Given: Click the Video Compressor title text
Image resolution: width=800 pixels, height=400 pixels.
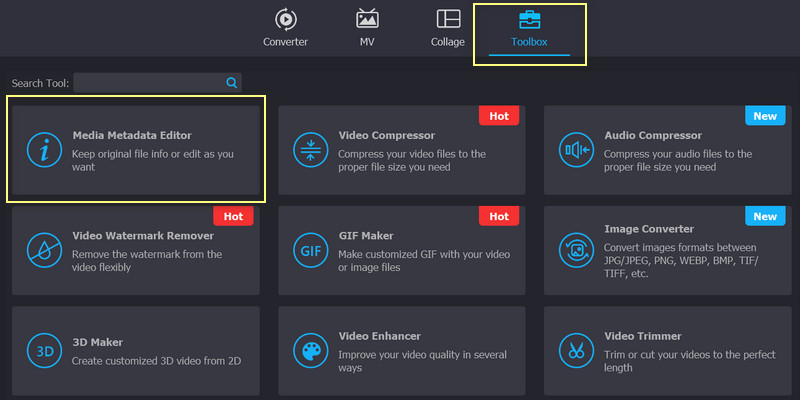Looking at the screenshot, I should coord(386,135).
